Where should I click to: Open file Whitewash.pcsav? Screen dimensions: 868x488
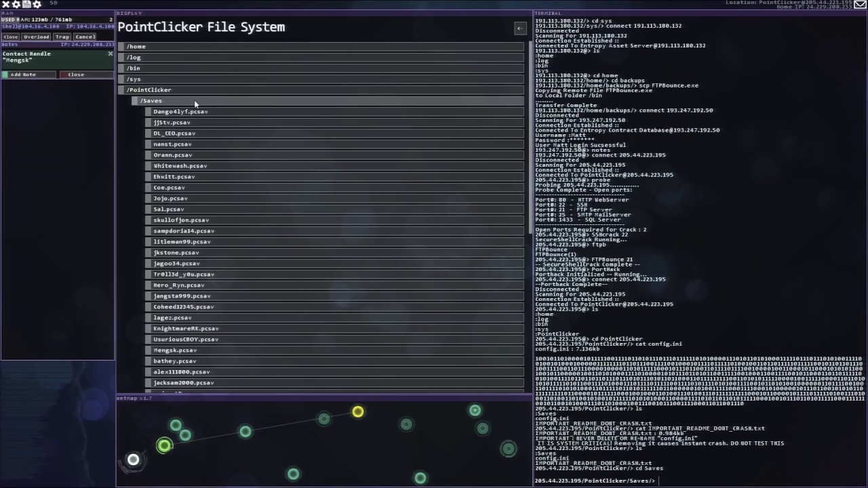tap(334, 166)
